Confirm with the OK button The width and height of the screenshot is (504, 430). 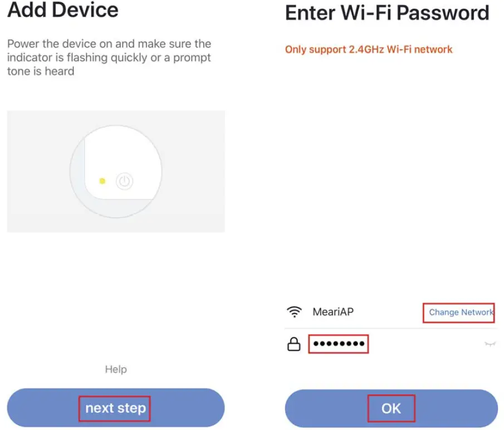coord(391,408)
